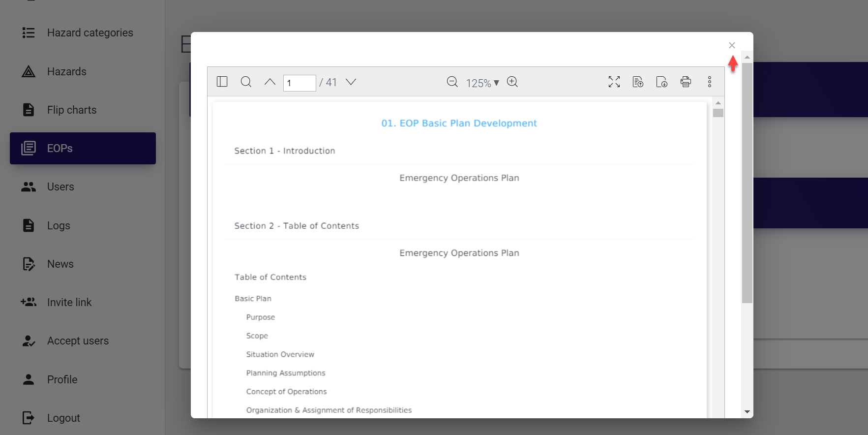This screenshot has height=435, width=868.
Task: Print the EOP document
Action: click(686, 82)
